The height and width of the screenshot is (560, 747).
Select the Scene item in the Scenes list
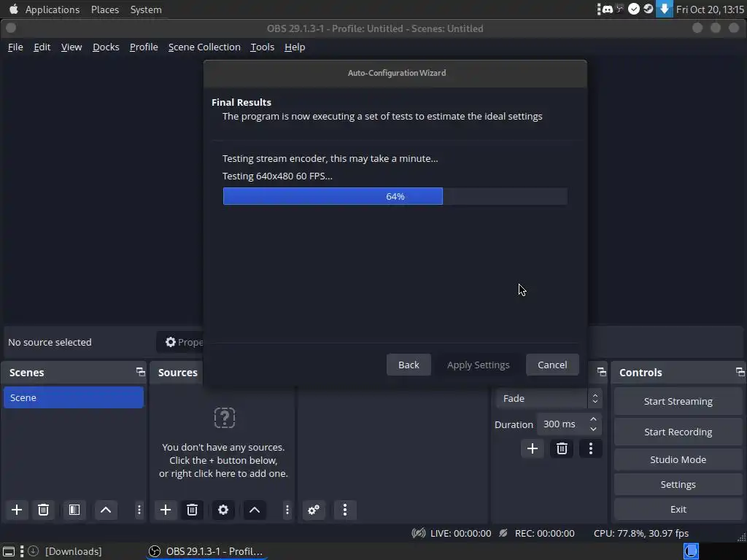[x=74, y=397]
